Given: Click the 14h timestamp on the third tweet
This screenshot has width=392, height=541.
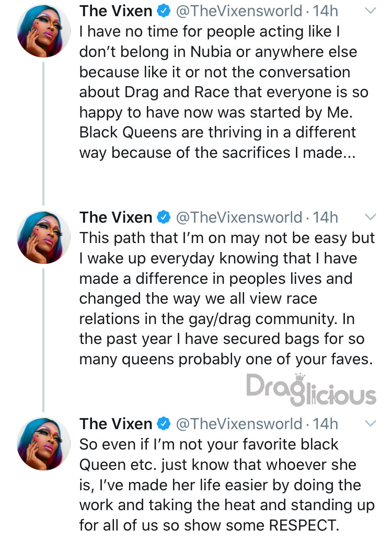Looking at the screenshot, I should pos(326,424).
